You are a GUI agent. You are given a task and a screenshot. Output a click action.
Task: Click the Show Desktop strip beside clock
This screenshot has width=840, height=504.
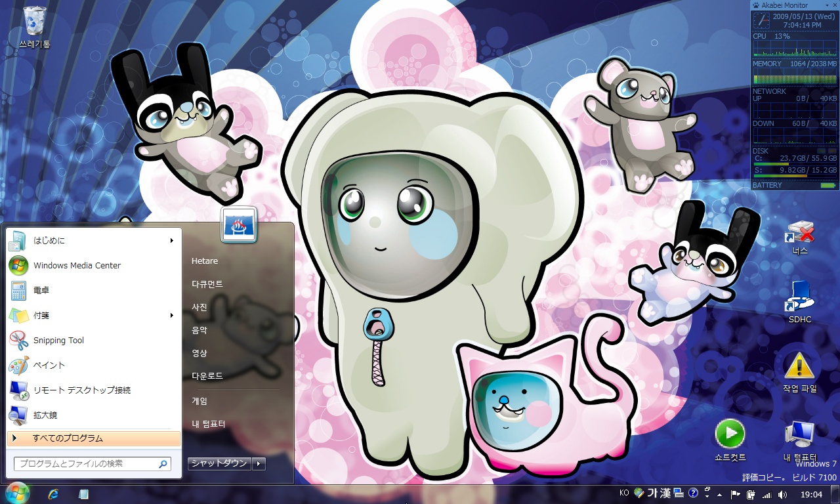835,494
